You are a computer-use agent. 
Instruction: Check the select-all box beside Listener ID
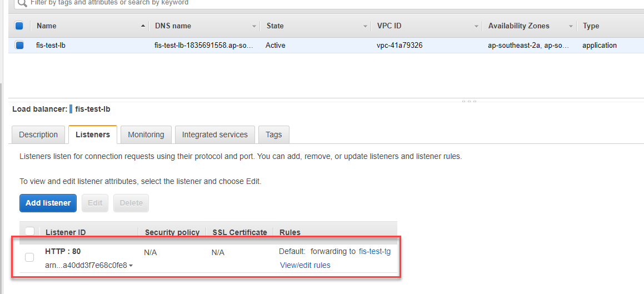(x=30, y=232)
